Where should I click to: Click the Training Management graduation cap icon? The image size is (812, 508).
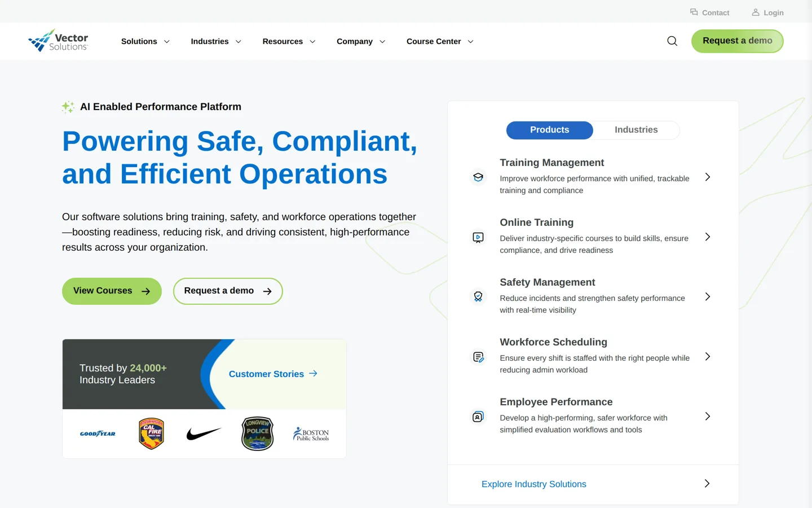click(x=478, y=177)
